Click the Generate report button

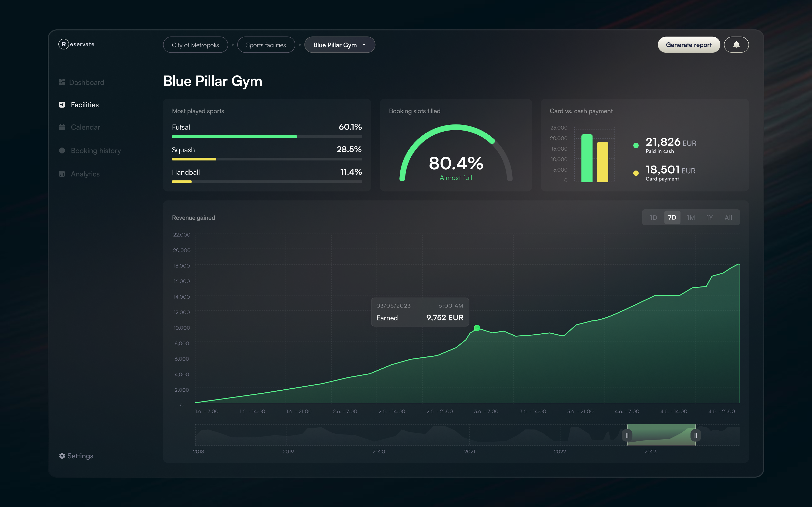[689, 44]
